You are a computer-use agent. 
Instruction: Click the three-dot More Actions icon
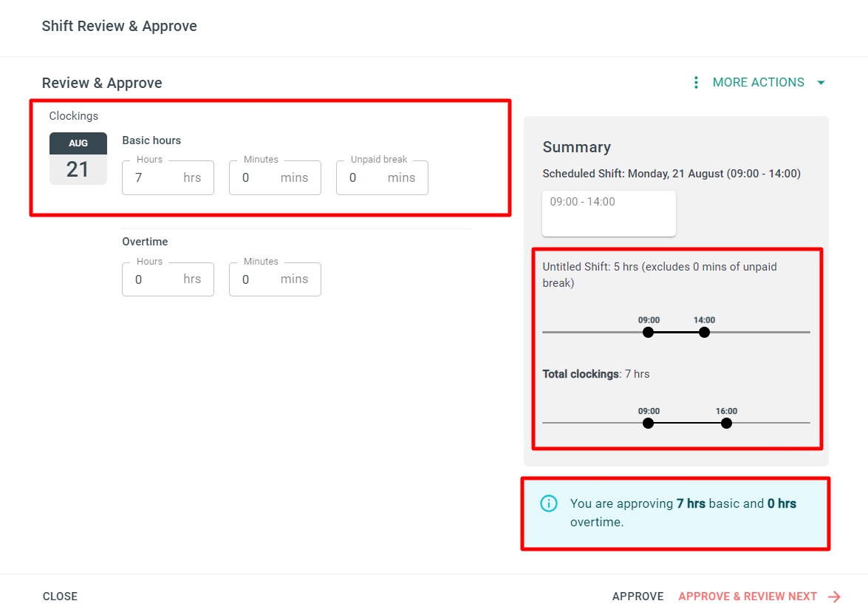coord(696,83)
